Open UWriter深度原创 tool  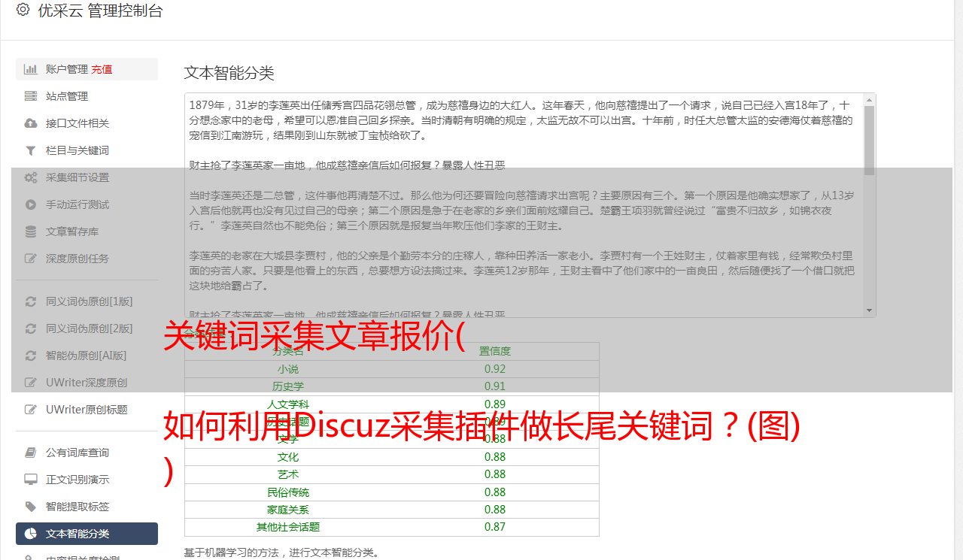[x=87, y=383]
